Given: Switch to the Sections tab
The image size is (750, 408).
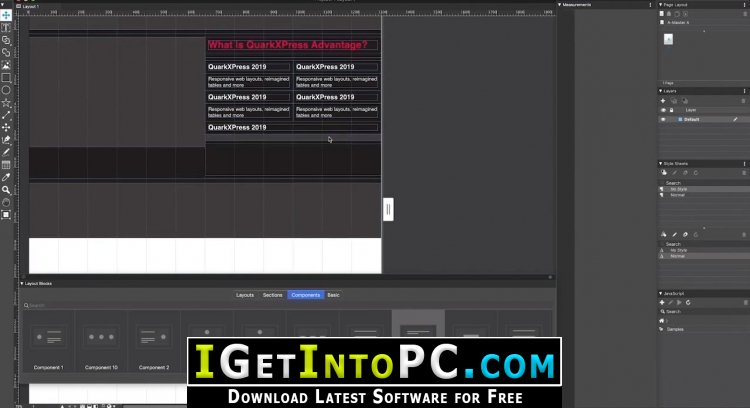Looking at the screenshot, I should tap(272, 295).
